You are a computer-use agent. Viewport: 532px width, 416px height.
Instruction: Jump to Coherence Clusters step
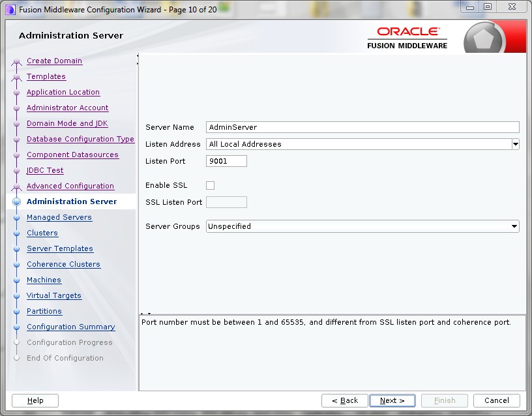[x=63, y=264]
